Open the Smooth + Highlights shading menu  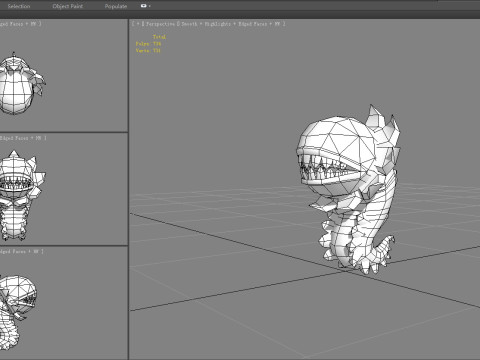206,24
